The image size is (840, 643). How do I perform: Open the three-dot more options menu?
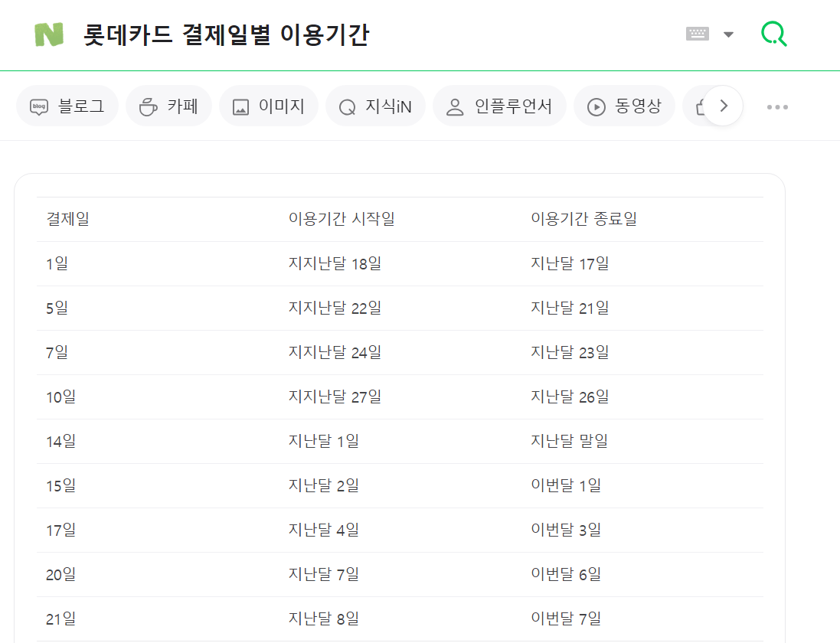click(x=776, y=107)
